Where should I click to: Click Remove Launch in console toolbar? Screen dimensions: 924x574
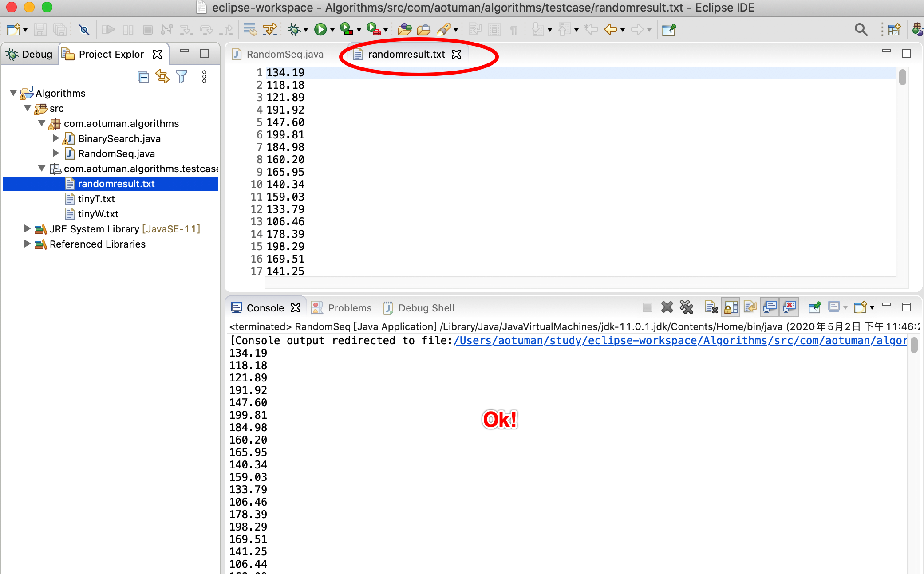tap(667, 307)
